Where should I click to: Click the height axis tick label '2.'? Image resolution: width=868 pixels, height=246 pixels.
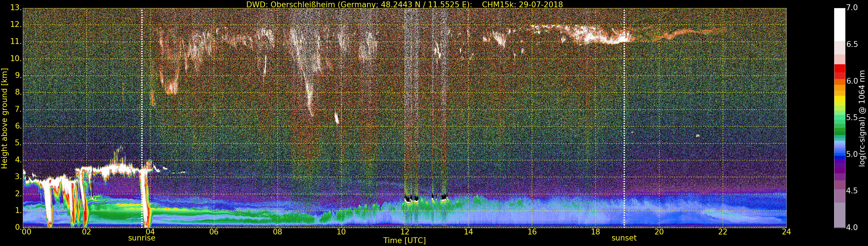(x=18, y=193)
